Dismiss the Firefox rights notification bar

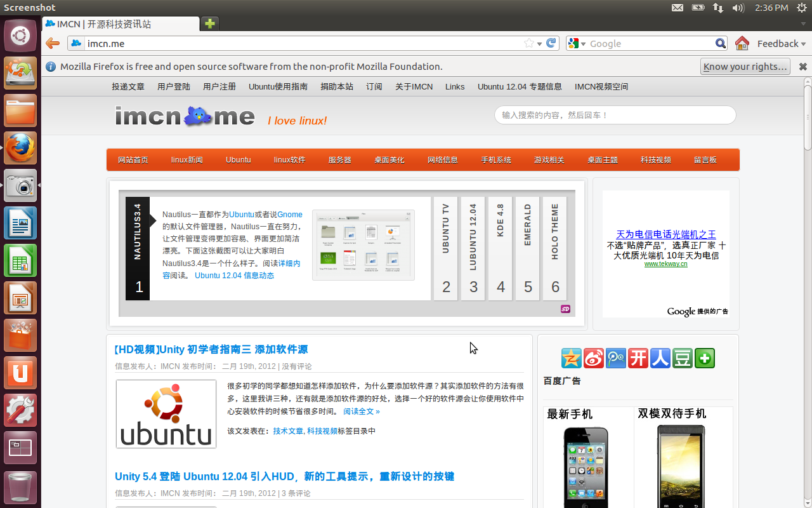[802, 67]
